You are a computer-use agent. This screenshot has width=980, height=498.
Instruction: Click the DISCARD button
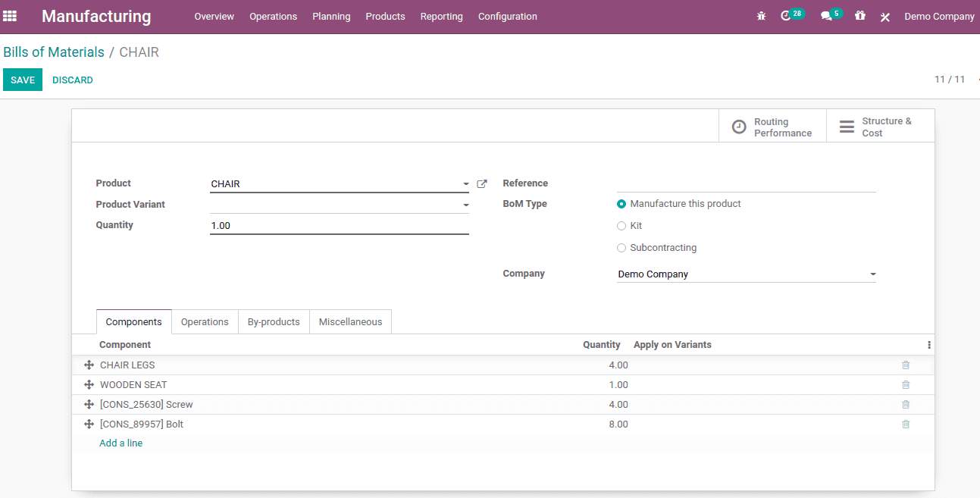[x=73, y=80]
